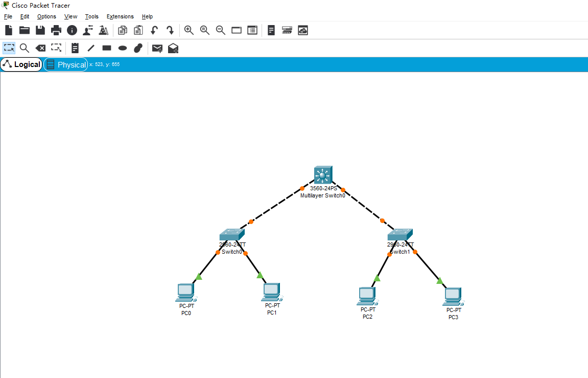Add a Complex PDU open envelope
This screenshot has height=378, width=588.
click(x=173, y=49)
